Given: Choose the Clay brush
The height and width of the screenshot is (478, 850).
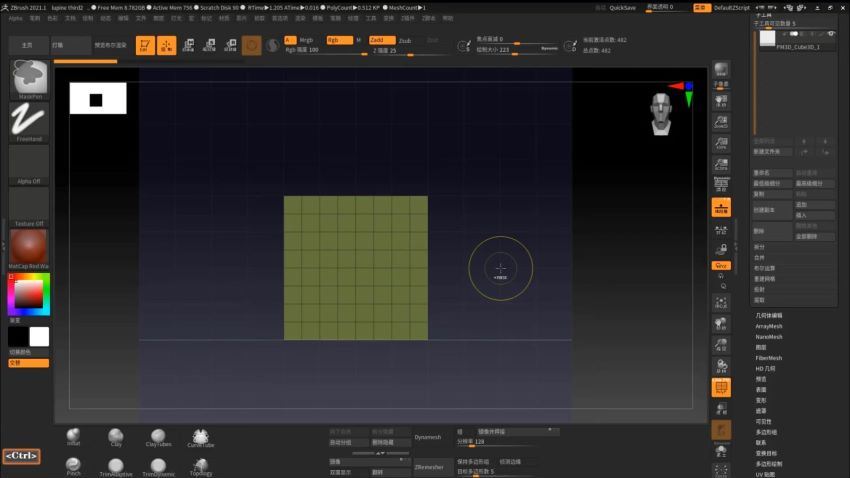Looking at the screenshot, I should (116, 437).
